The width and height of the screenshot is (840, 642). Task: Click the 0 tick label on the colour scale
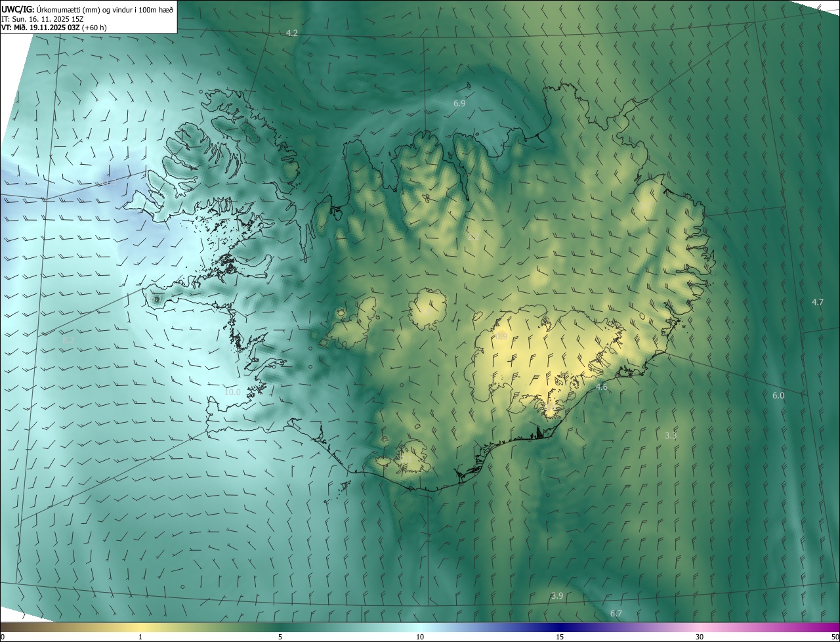3,637
